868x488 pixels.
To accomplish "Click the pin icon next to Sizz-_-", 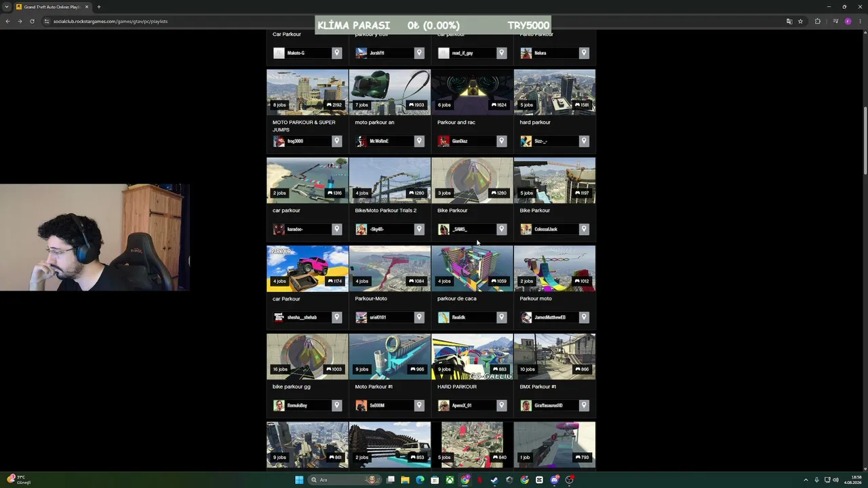I will tap(584, 141).
